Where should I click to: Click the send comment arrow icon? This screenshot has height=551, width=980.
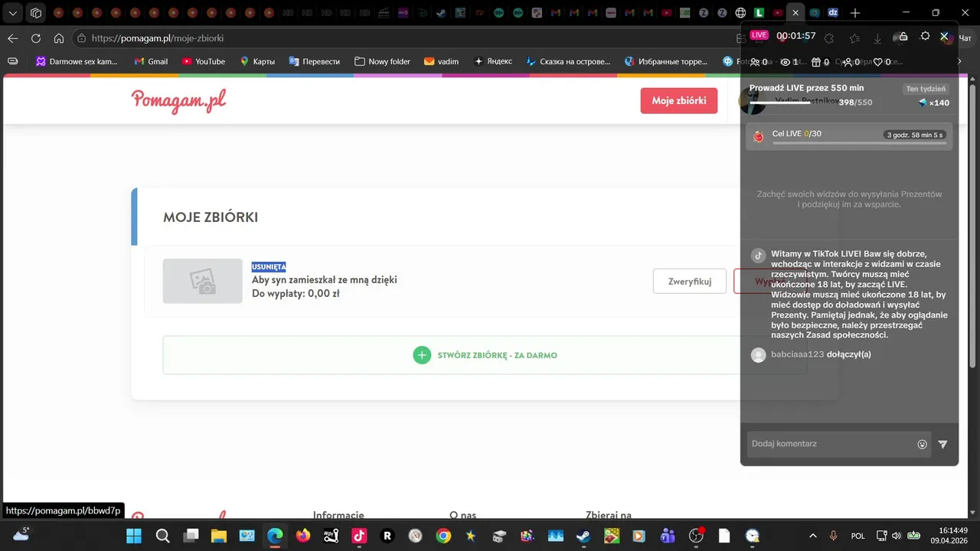click(x=942, y=444)
